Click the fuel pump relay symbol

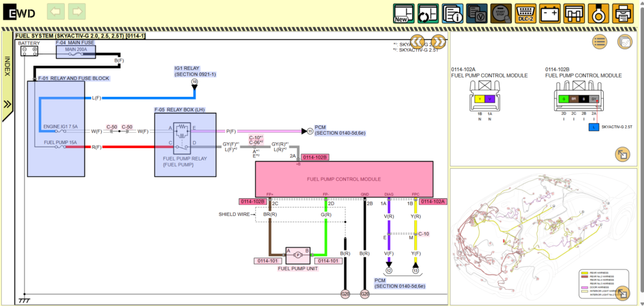(182, 138)
